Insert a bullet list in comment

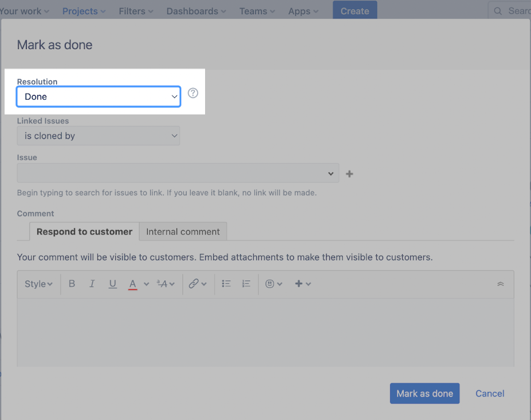point(226,284)
